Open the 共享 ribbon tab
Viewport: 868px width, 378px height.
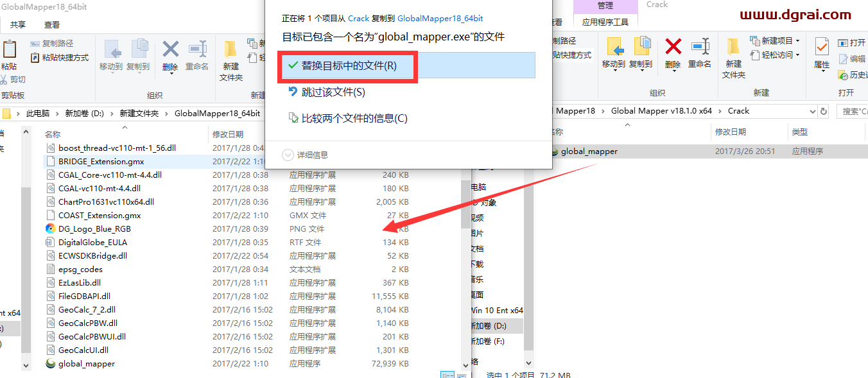[x=18, y=25]
